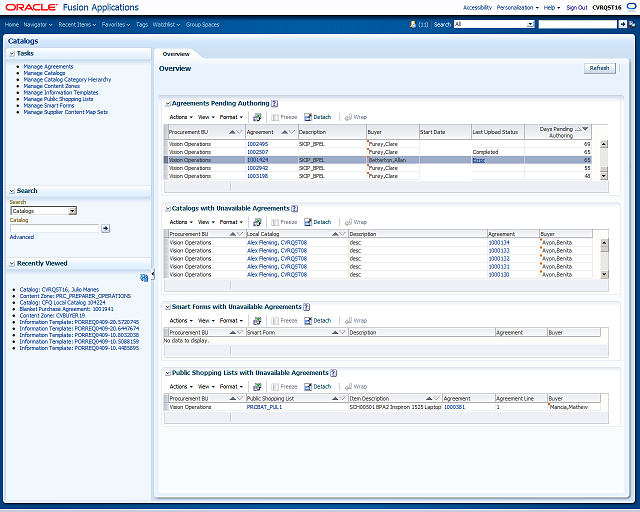640x512 pixels.
Task: Open help icon beside Agreements Pending Authoring
Action: pos(275,104)
